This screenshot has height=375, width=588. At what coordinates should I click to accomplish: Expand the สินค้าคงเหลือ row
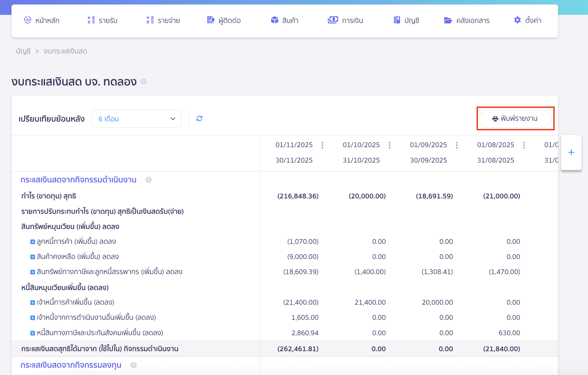point(33,257)
